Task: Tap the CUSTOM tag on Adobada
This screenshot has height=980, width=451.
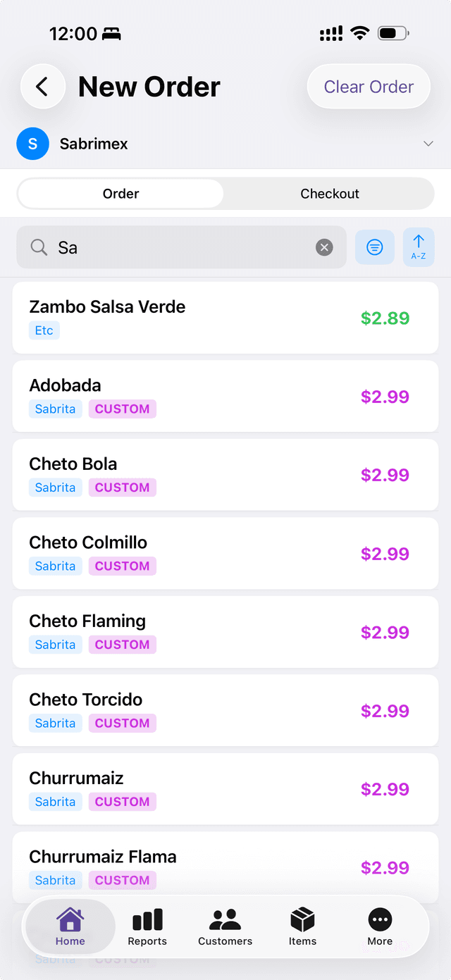Action: (x=122, y=409)
